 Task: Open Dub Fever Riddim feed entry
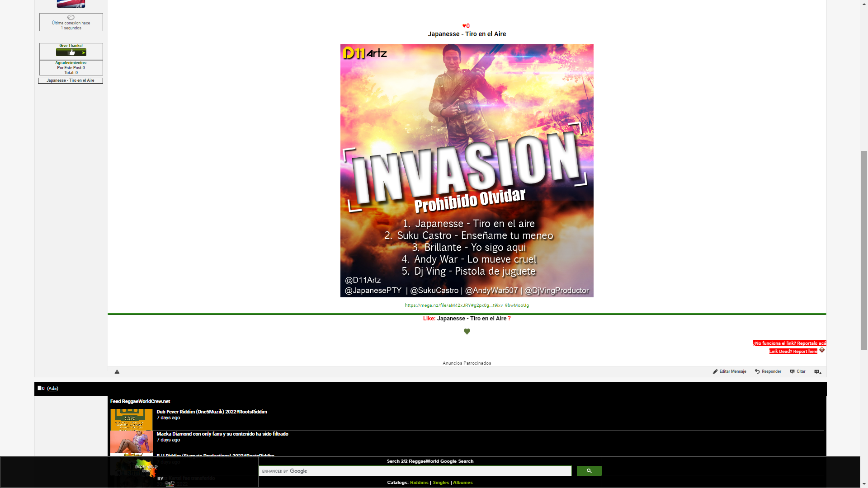[212, 412]
